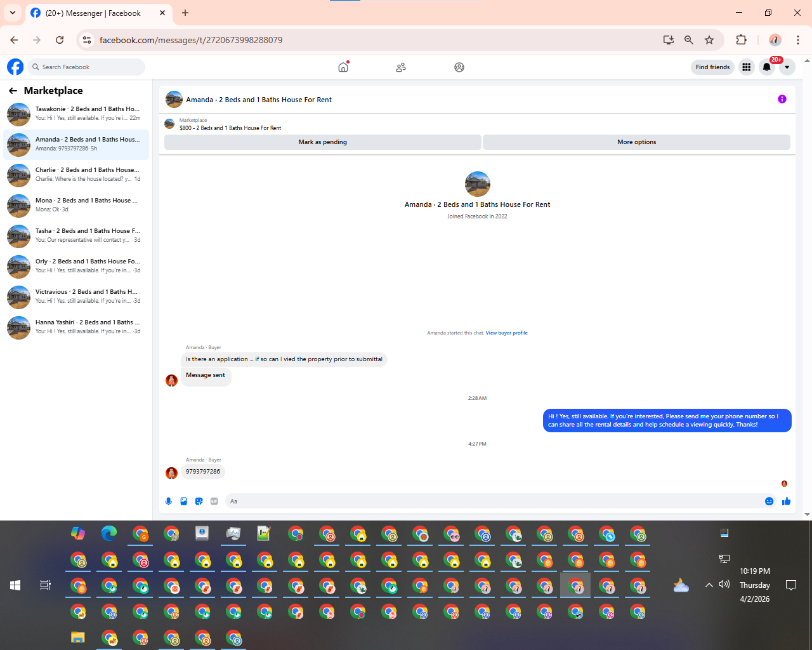Image resolution: width=812 pixels, height=650 pixels.
Task: Open the More options button
Action: 636,142
